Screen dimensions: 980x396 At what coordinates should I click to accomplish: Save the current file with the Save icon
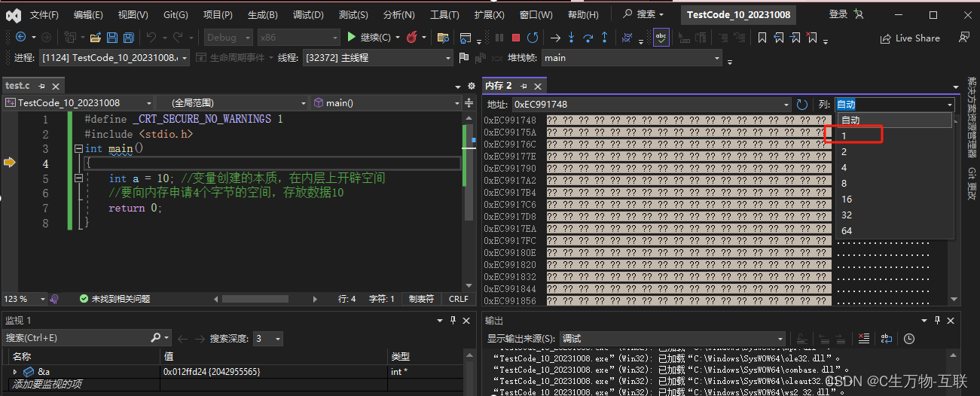click(x=112, y=37)
